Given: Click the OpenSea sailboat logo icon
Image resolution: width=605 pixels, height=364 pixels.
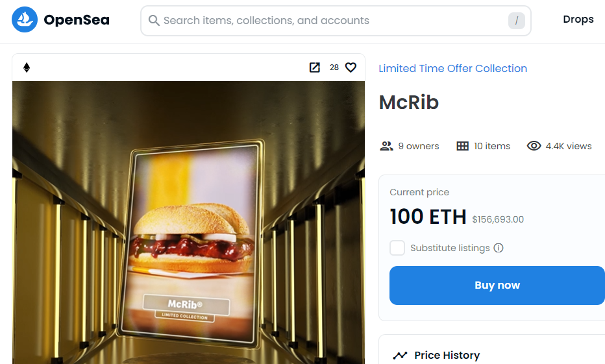Looking at the screenshot, I should click(25, 19).
